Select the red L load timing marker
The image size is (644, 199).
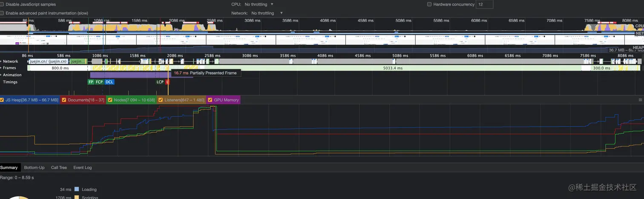pos(167,82)
